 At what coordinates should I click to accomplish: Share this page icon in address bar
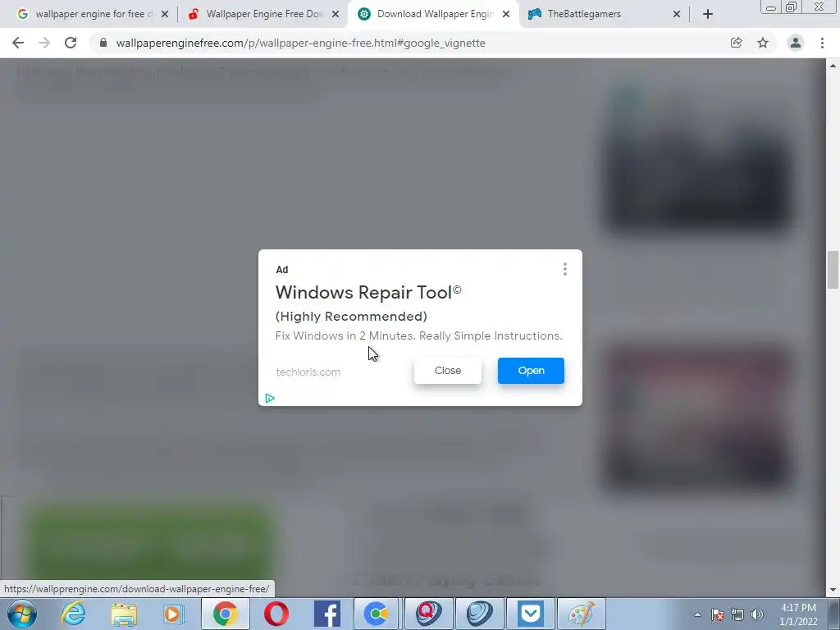pos(736,43)
